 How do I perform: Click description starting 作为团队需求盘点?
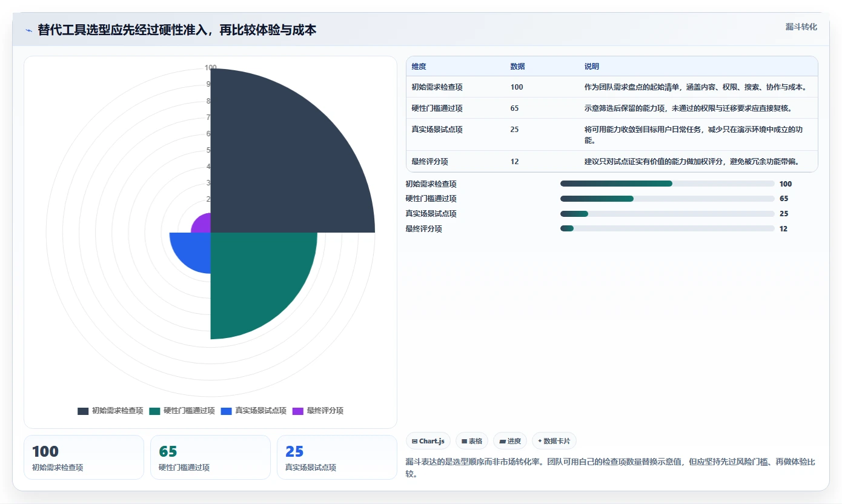pos(695,87)
